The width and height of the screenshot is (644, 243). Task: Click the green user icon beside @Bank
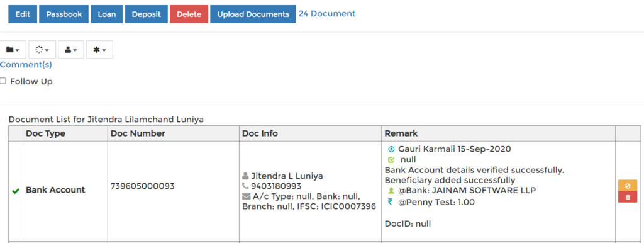coord(391,191)
